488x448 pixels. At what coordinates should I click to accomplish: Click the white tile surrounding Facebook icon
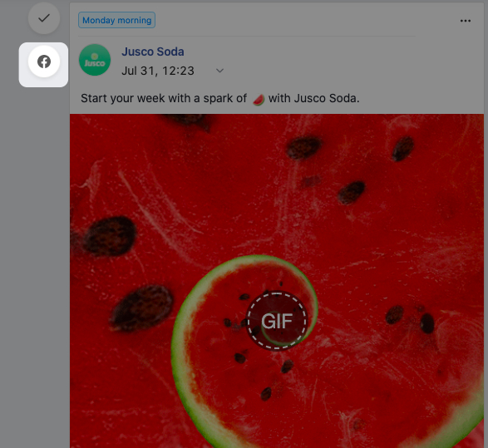pyautogui.click(x=43, y=65)
